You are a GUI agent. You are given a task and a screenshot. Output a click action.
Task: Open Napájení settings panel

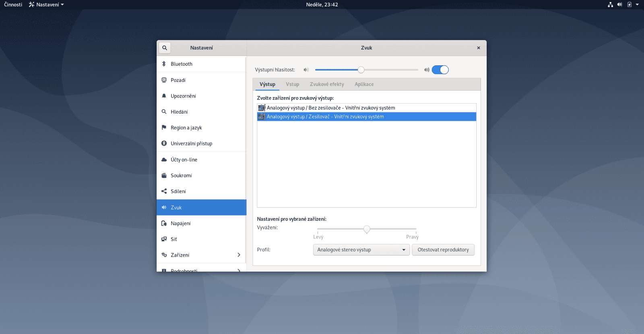[201, 223]
